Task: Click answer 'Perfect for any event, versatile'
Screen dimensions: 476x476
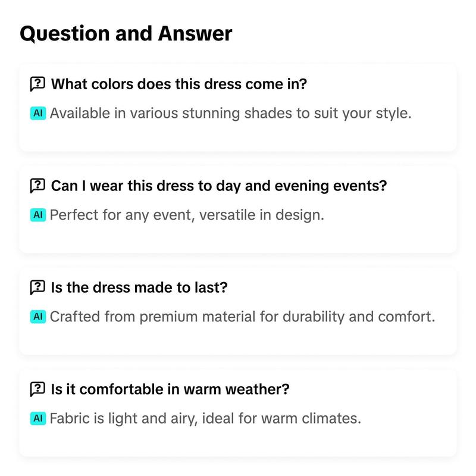Action: 187,215
